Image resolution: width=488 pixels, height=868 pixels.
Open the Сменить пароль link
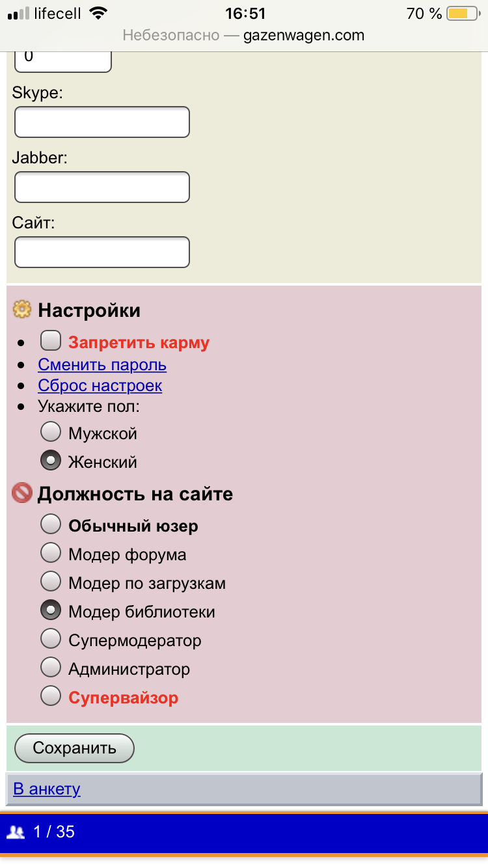102,365
